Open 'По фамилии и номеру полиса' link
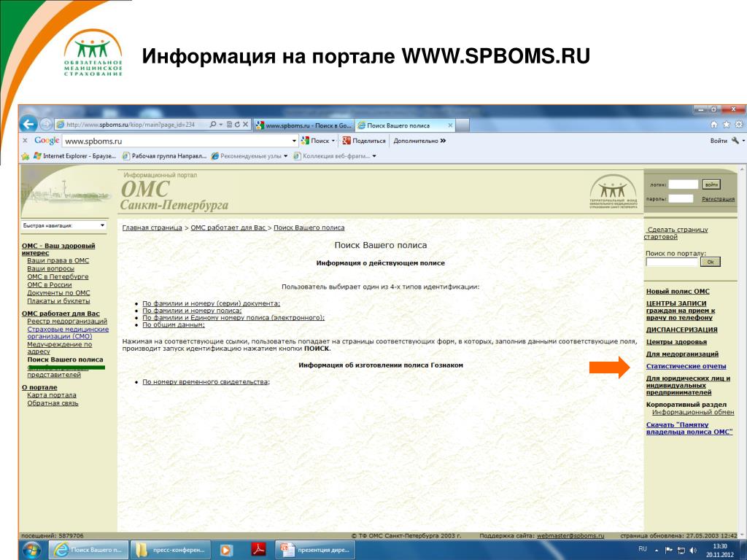Image resolution: width=747 pixels, height=560 pixels. tap(192, 311)
